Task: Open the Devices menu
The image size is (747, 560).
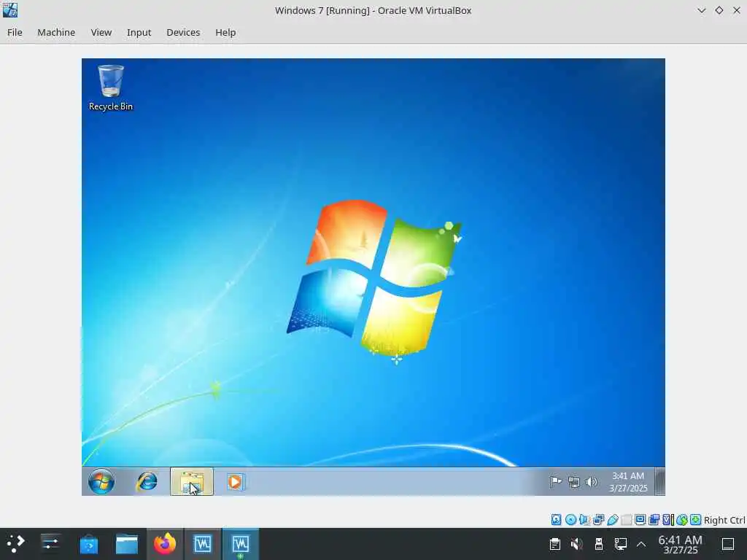Action: (183, 32)
